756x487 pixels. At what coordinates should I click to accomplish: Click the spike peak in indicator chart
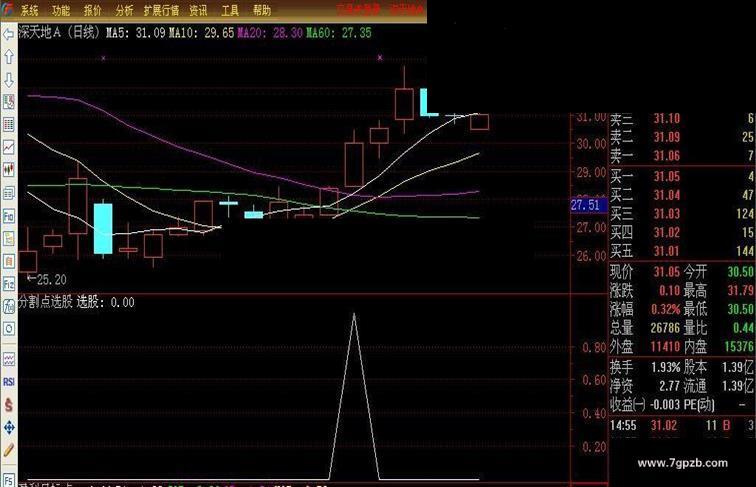tap(354, 314)
